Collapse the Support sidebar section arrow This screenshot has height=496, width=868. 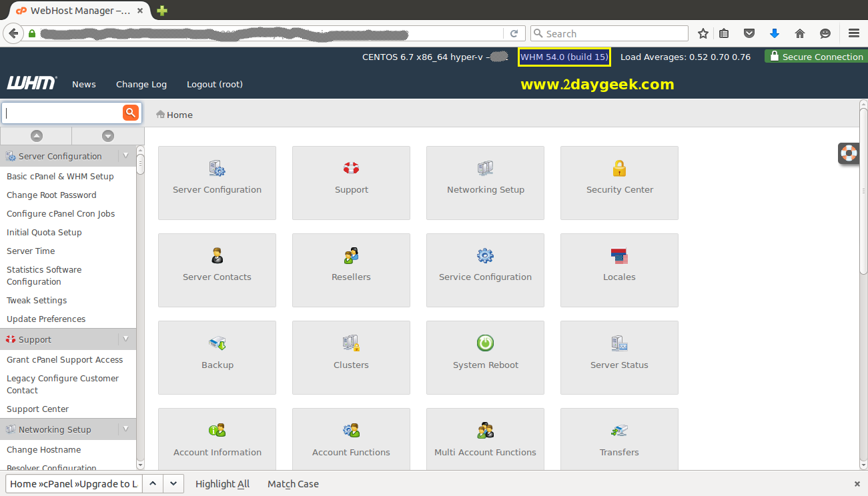pyautogui.click(x=125, y=339)
